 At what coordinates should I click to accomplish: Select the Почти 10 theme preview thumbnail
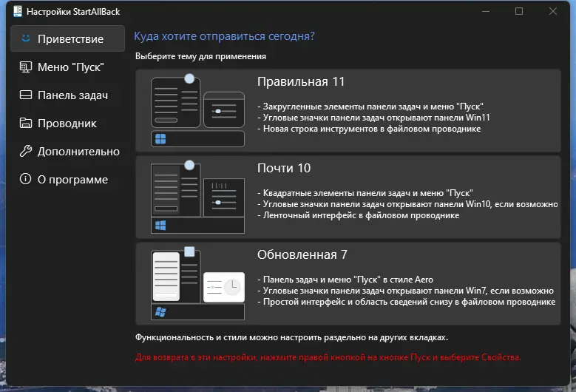(197, 197)
